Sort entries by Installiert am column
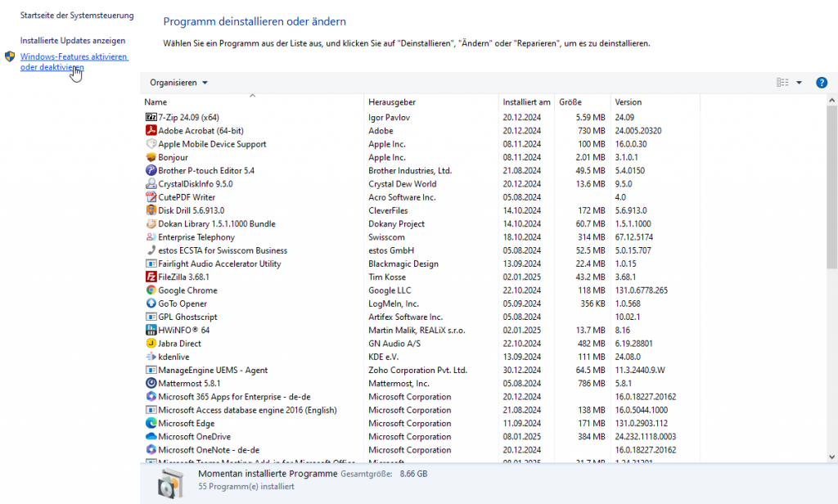The width and height of the screenshot is (838, 504). (526, 101)
